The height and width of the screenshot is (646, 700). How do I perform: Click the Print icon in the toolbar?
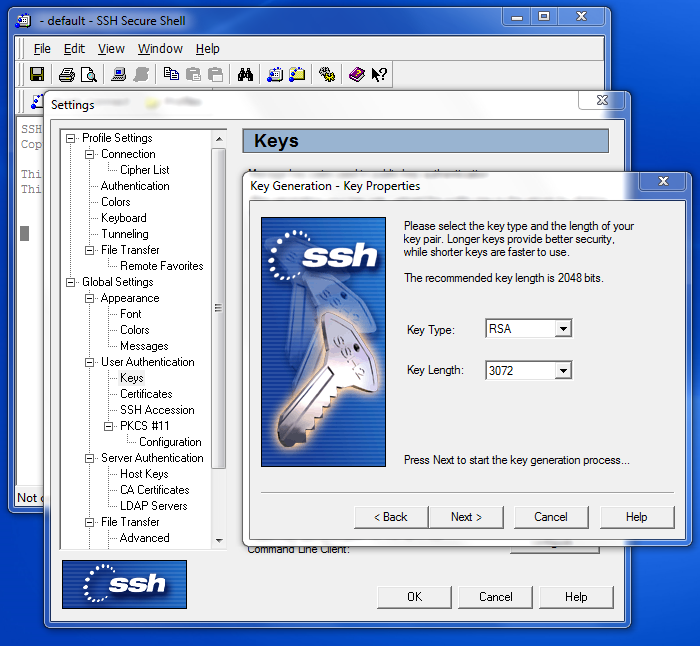66,74
